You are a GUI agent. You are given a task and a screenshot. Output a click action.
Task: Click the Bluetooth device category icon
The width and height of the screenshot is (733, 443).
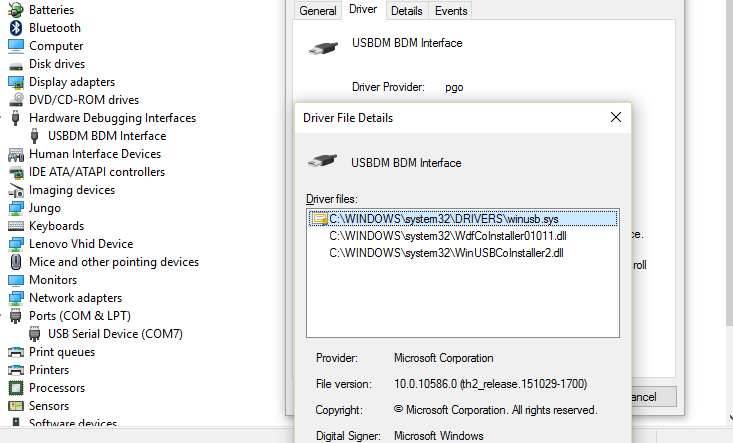(16, 28)
